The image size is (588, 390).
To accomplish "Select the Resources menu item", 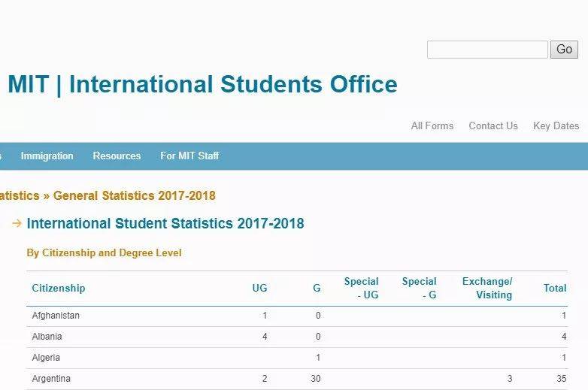I will [117, 156].
